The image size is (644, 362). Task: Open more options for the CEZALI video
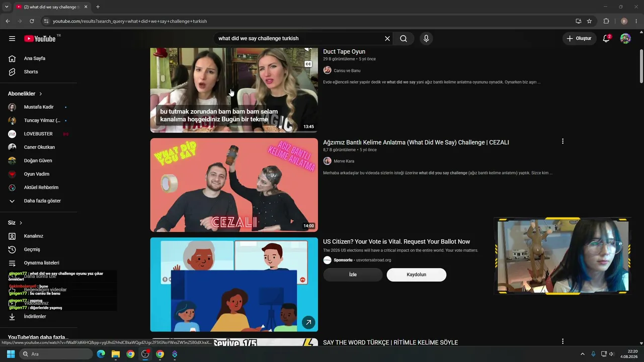point(562,142)
